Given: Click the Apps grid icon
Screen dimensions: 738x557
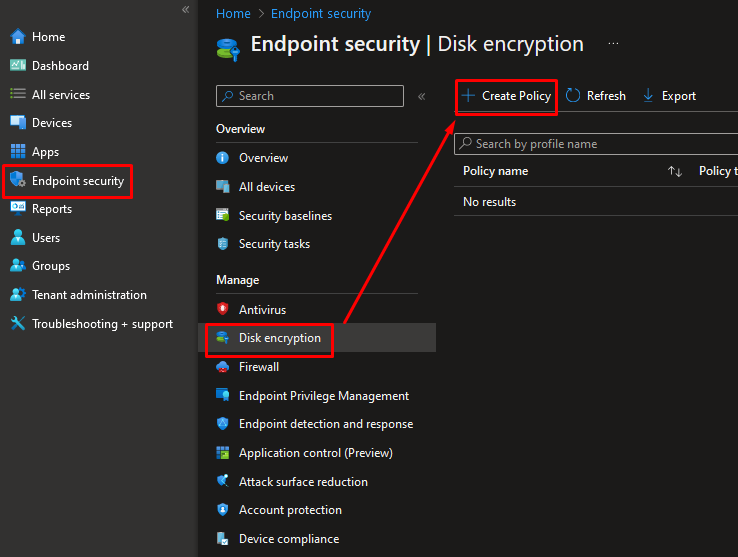Looking at the screenshot, I should coord(18,151).
